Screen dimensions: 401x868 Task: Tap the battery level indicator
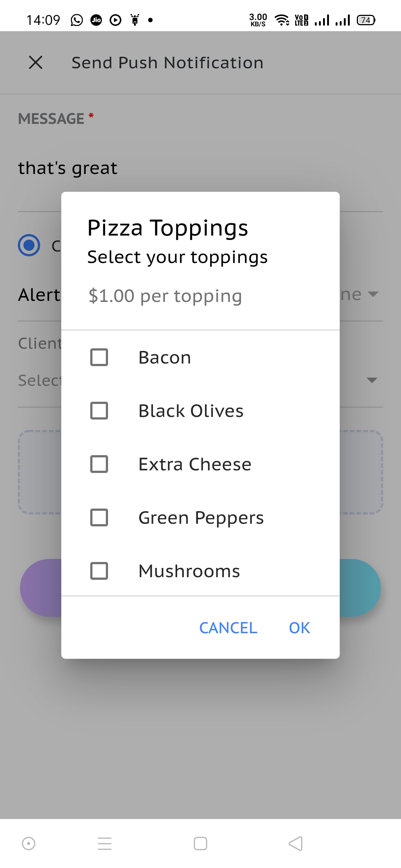click(x=366, y=20)
